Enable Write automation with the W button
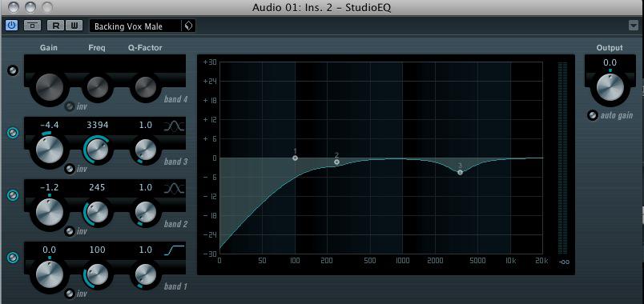Viewport: 644px width, 304px height. (74, 26)
